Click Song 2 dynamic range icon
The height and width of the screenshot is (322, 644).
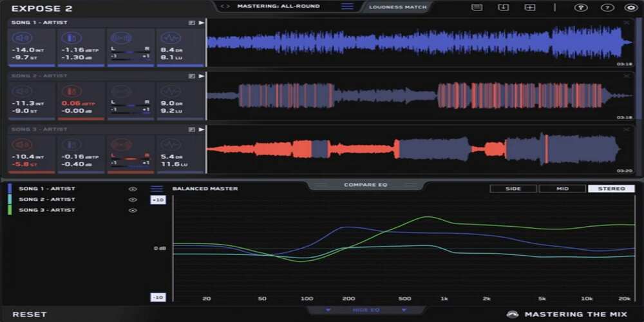pos(171,91)
